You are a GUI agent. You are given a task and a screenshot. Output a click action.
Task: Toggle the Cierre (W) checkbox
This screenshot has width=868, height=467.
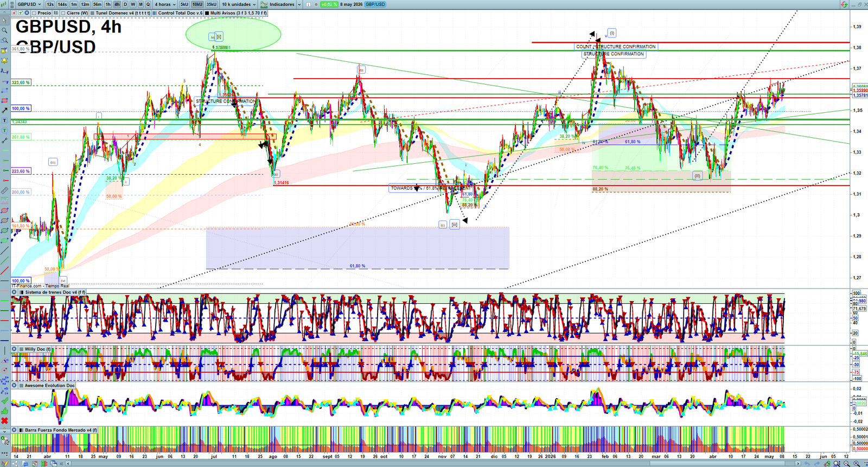[63, 13]
